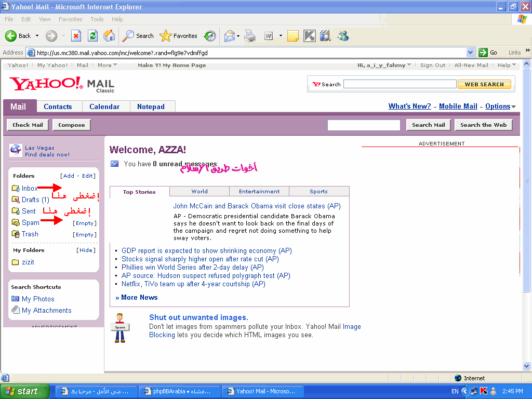The image size is (532, 399).
Task: Click the WEB SEARCH button
Action: [484, 84]
